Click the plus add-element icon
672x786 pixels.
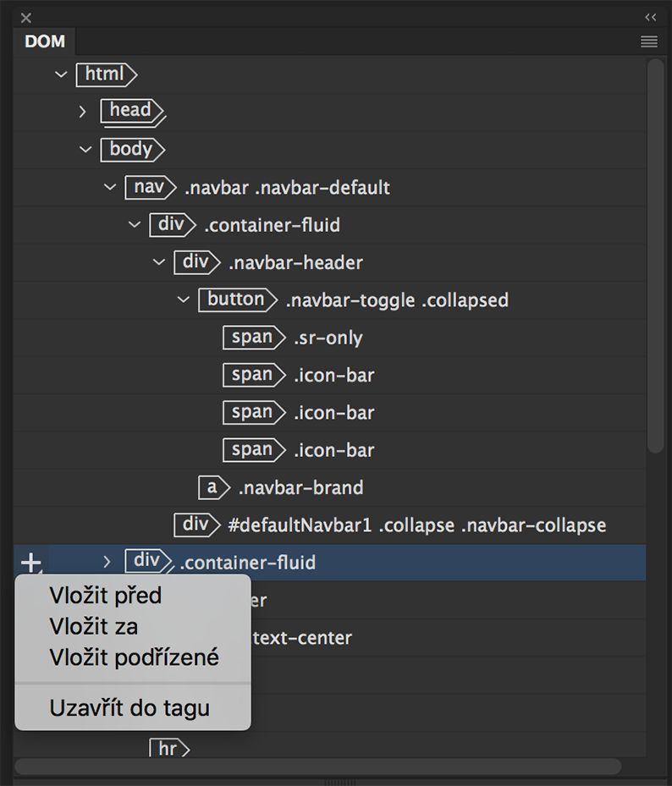tap(30, 562)
